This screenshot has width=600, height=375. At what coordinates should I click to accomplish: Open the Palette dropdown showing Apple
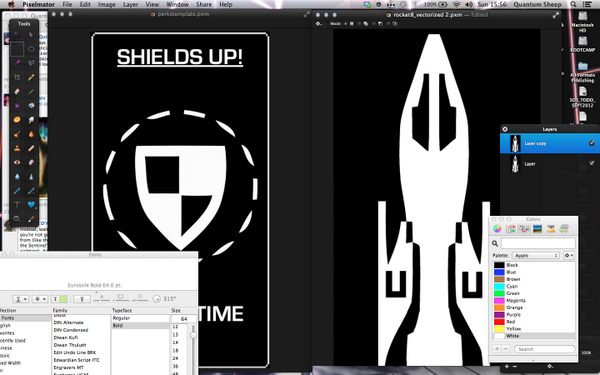click(536, 255)
